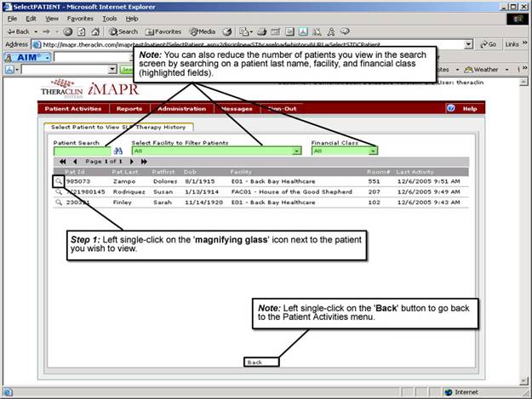
Task: Open the Administration menu
Action: [x=182, y=109]
